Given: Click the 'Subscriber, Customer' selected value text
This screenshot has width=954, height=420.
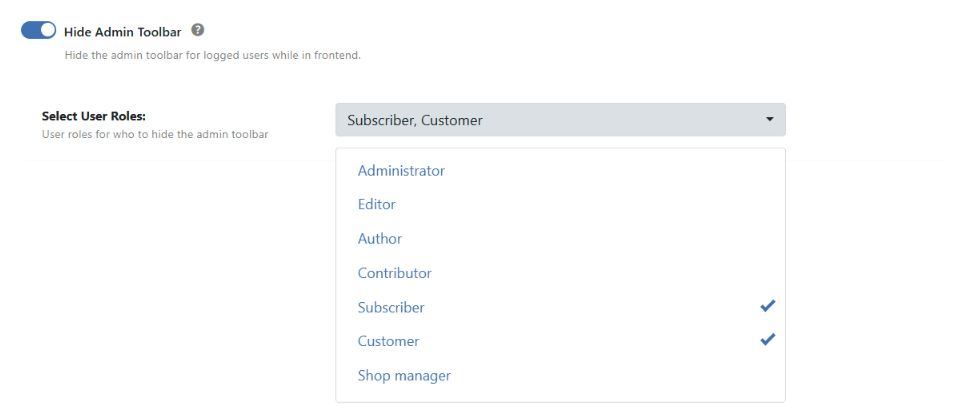Looking at the screenshot, I should pyautogui.click(x=414, y=120).
